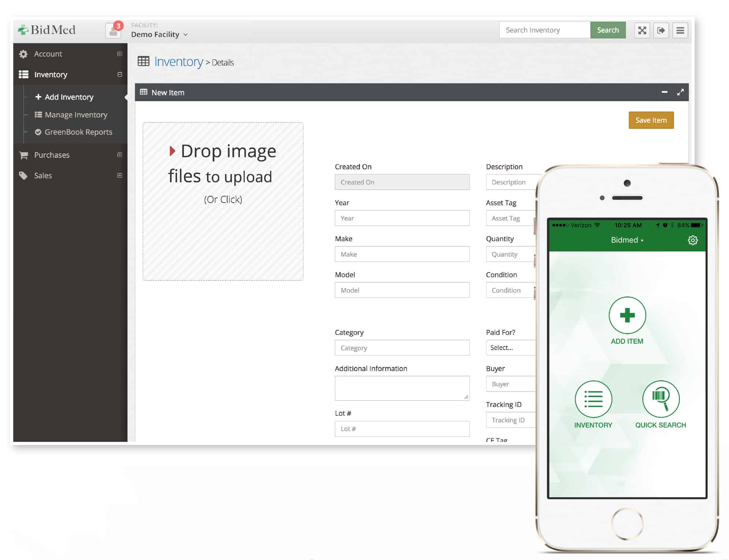Viewport: 729px width, 560px height.
Task: Click the sign out arrow icon
Action: 661,30
